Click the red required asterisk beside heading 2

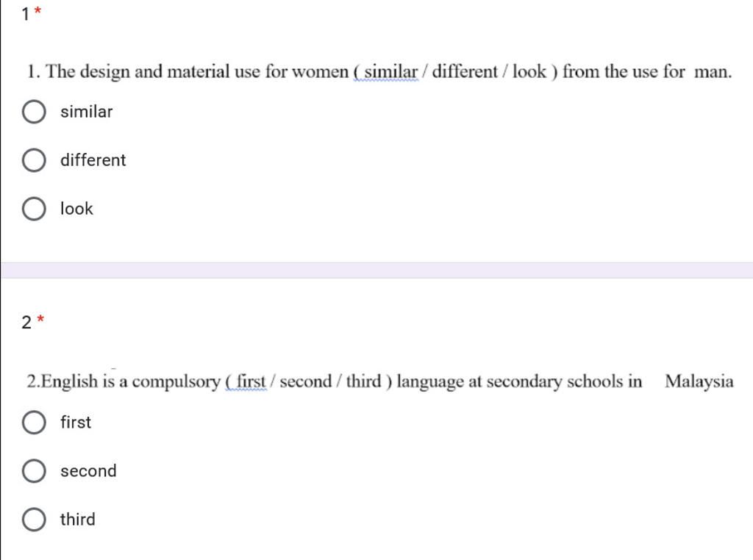point(41,319)
